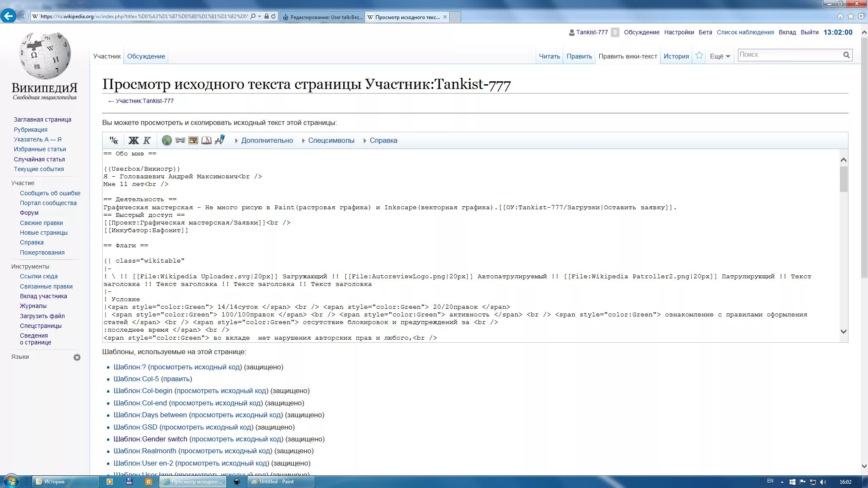Switch to the Читать tab

point(549,56)
